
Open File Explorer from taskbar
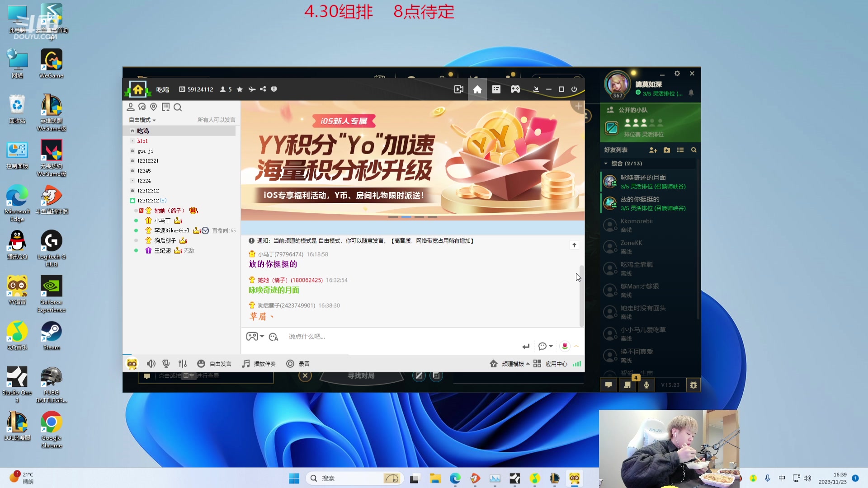click(x=435, y=479)
